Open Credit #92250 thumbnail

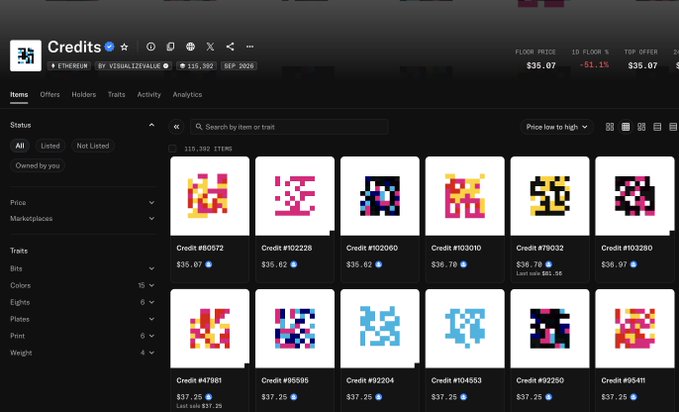pyautogui.click(x=550, y=329)
